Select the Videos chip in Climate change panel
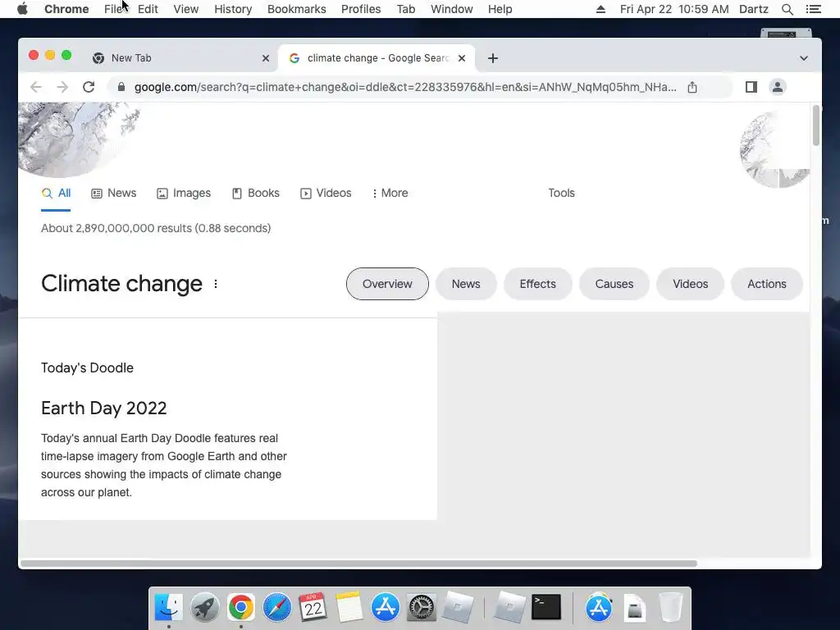Image resolution: width=840 pixels, height=630 pixels. 690,284
